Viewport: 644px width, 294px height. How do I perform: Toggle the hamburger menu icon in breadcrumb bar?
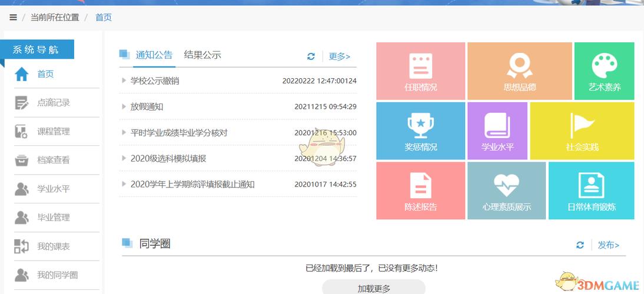point(13,18)
